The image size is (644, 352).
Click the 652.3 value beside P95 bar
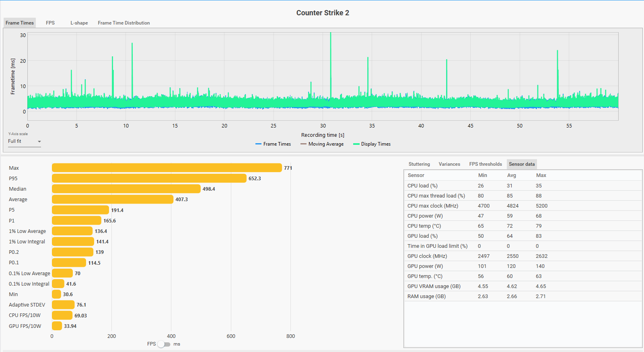click(x=255, y=179)
